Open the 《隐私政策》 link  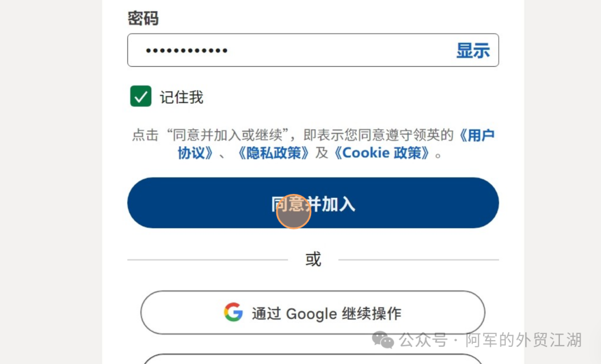(273, 153)
